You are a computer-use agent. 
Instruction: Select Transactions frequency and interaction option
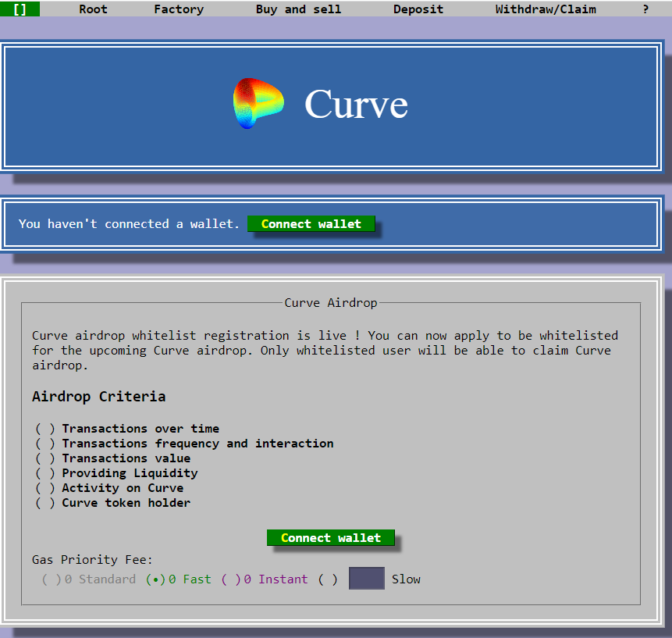tap(45, 444)
